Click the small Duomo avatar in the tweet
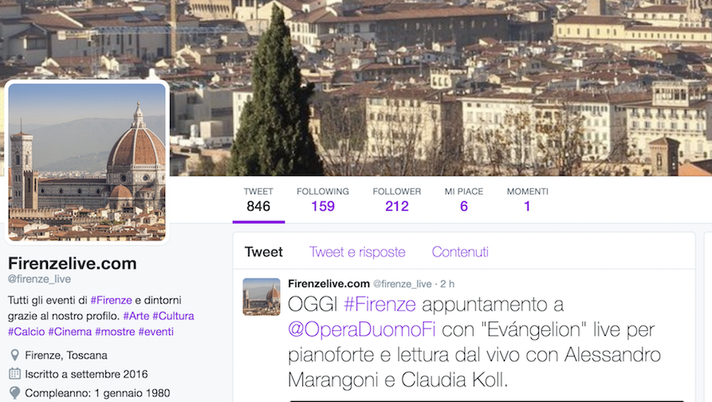The height and width of the screenshot is (402, 712). (261, 297)
